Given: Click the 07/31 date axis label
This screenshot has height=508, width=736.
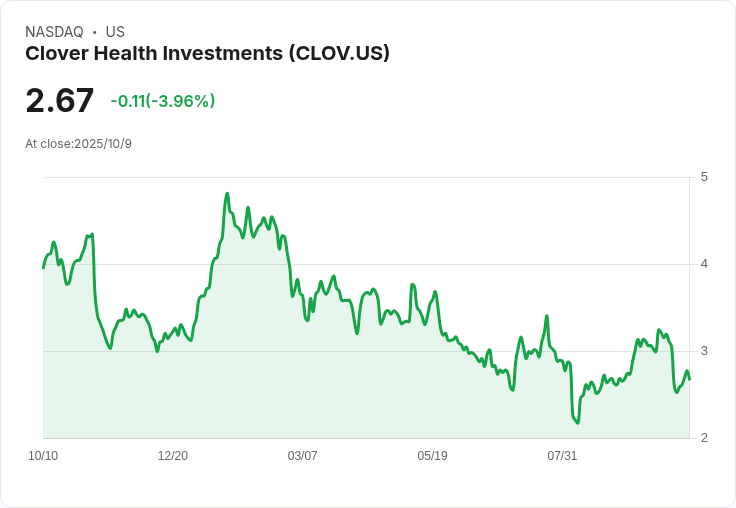Looking at the screenshot, I should (562, 456).
